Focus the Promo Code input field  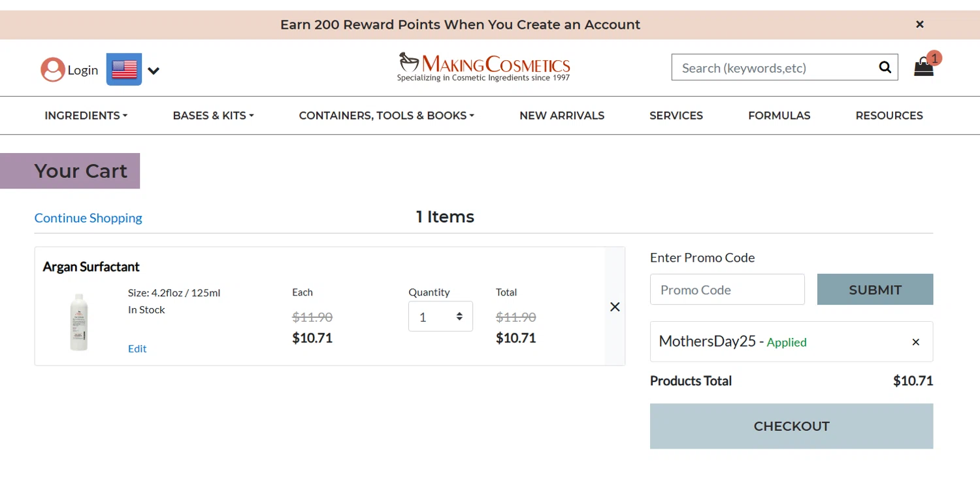coord(727,290)
